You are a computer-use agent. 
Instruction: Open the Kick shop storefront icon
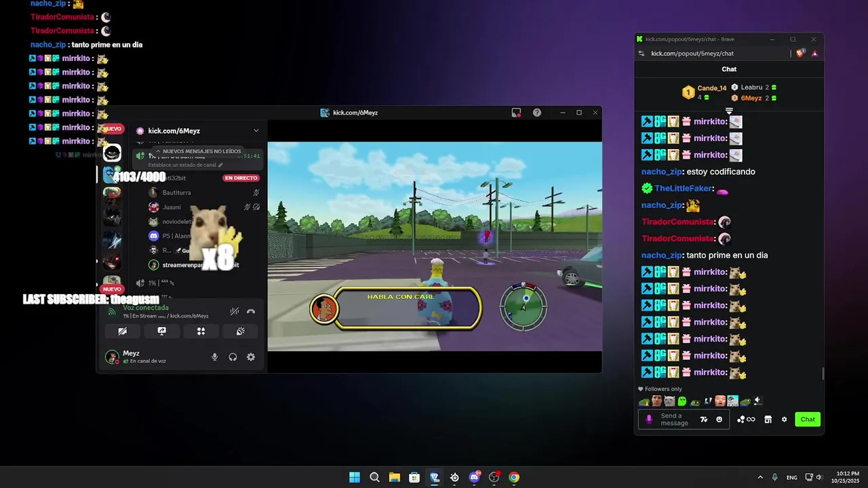click(768, 420)
